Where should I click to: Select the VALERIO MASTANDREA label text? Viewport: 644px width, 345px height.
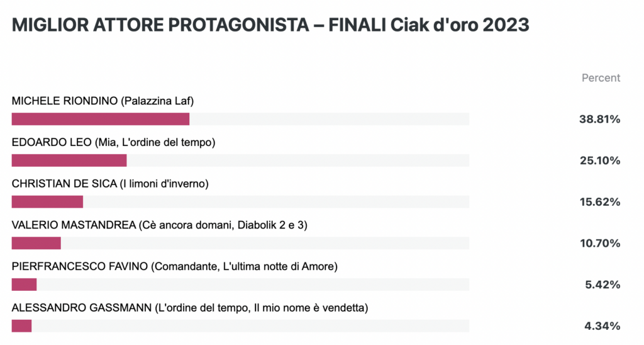click(159, 225)
